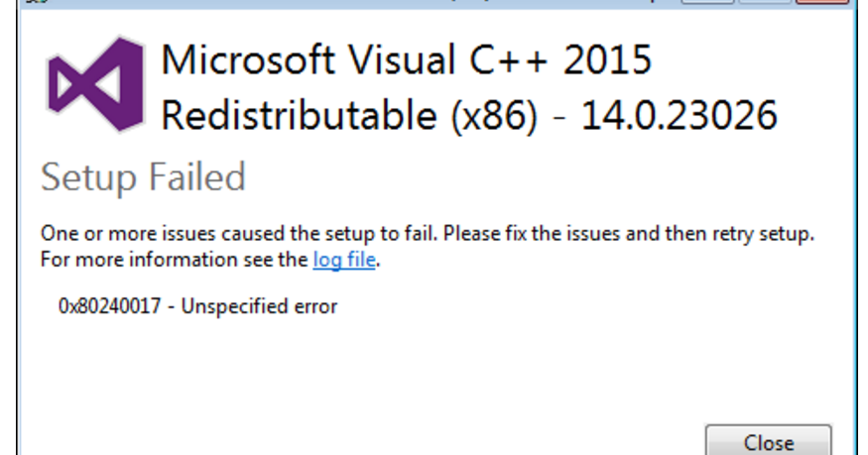Image resolution: width=868 pixels, height=455 pixels.
Task: Click the text One or more issues
Action: (x=109, y=235)
